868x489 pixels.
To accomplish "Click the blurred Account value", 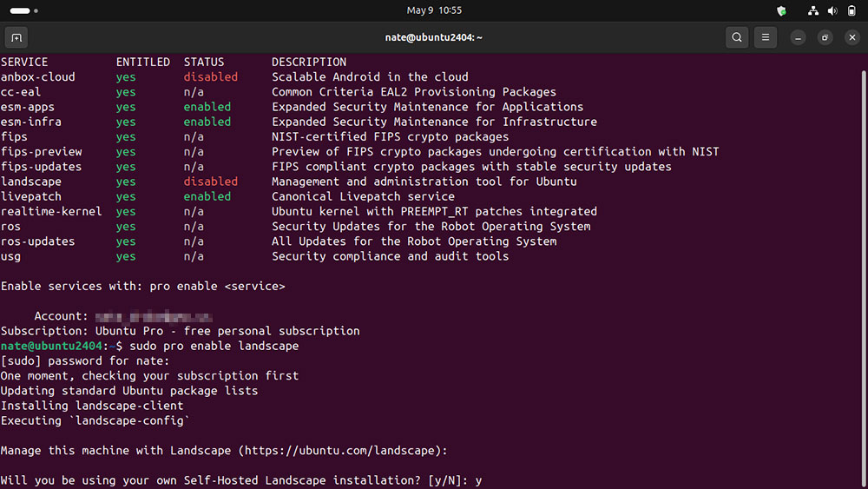I will (x=154, y=317).
